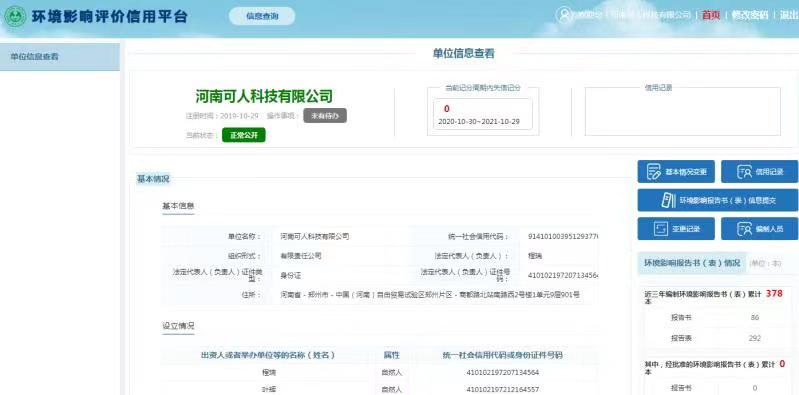Open the 编制人员 button
799x395 pixels.
click(759, 229)
